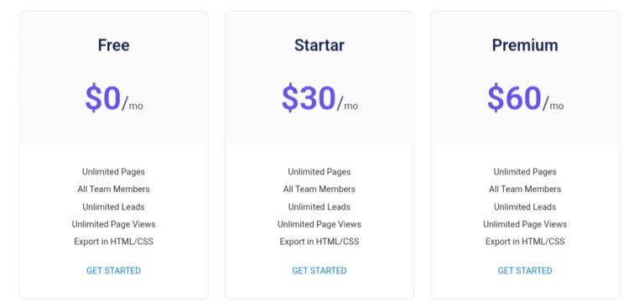Click GET STARTED on the Free plan
Viewport: 644px width, 307px height.
[114, 270]
